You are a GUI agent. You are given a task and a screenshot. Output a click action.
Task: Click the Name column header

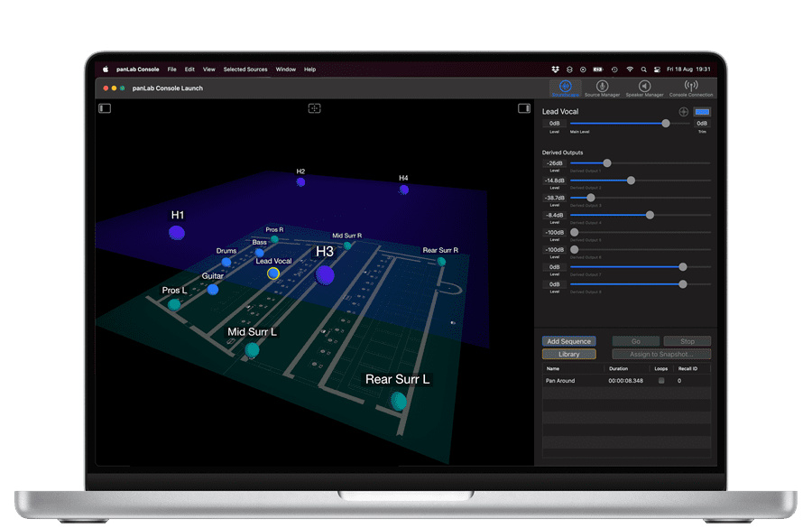[x=552, y=368]
